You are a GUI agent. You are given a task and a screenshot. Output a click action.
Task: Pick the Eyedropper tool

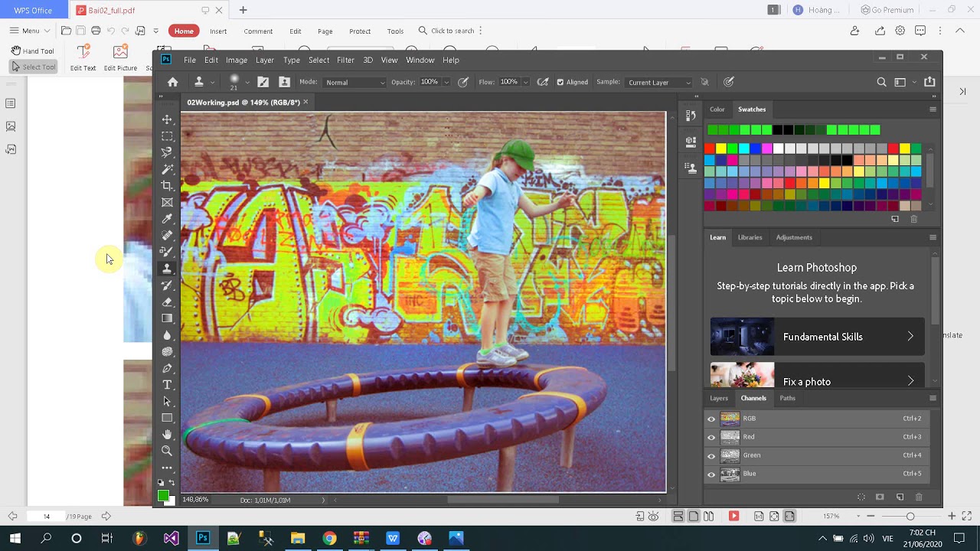tap(167, 219)
